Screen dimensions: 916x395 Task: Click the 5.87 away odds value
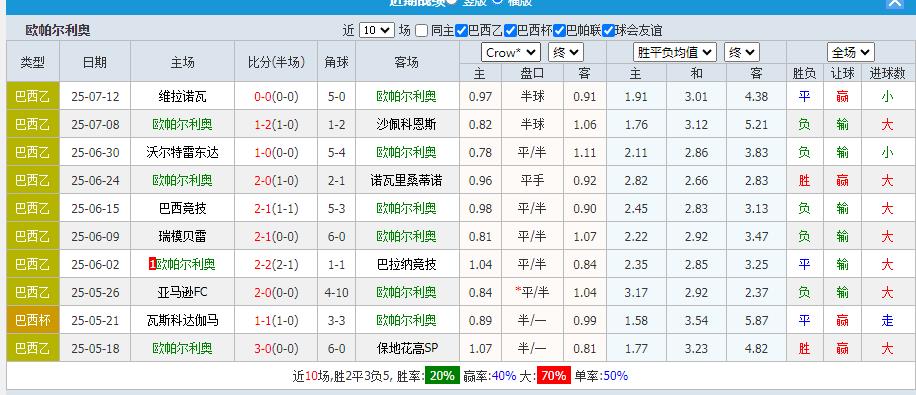[756, 320]
